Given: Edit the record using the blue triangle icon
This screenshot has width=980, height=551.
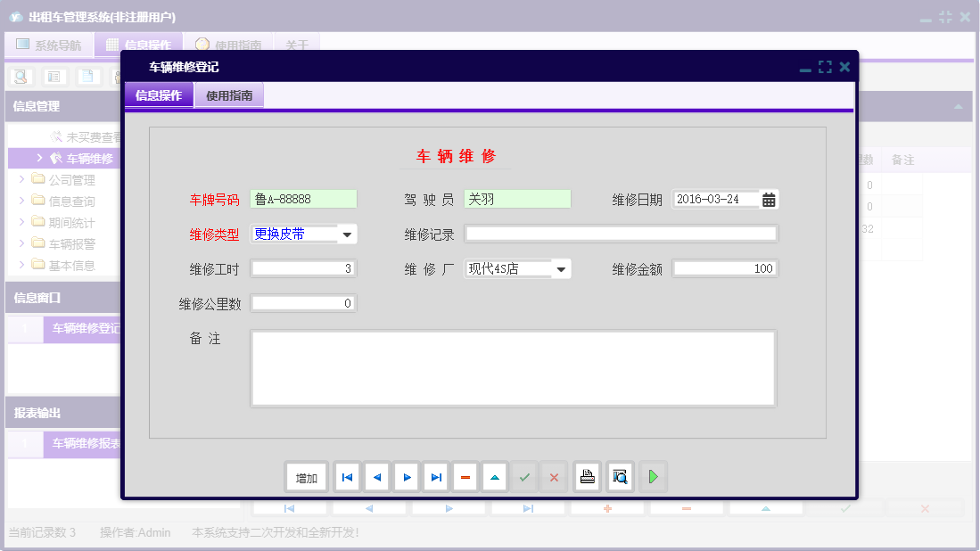Looking at the screenshot, I should click(x=494, y=476).
